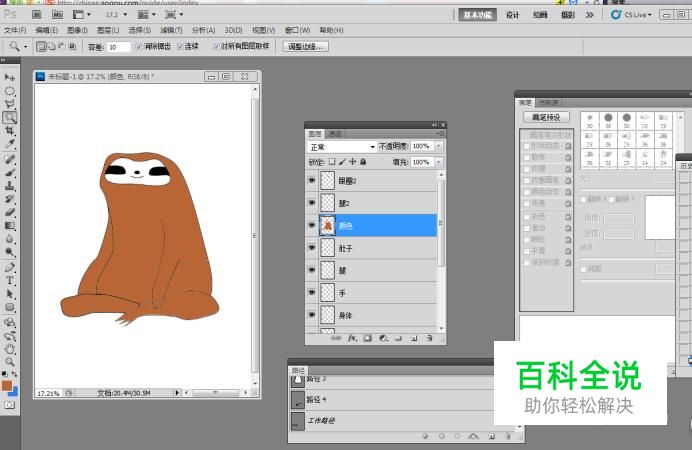Select the Polygonal Lasso tool
Viewport: 692px width, 450px height.
pyautogui.click(x=10, y=104)
